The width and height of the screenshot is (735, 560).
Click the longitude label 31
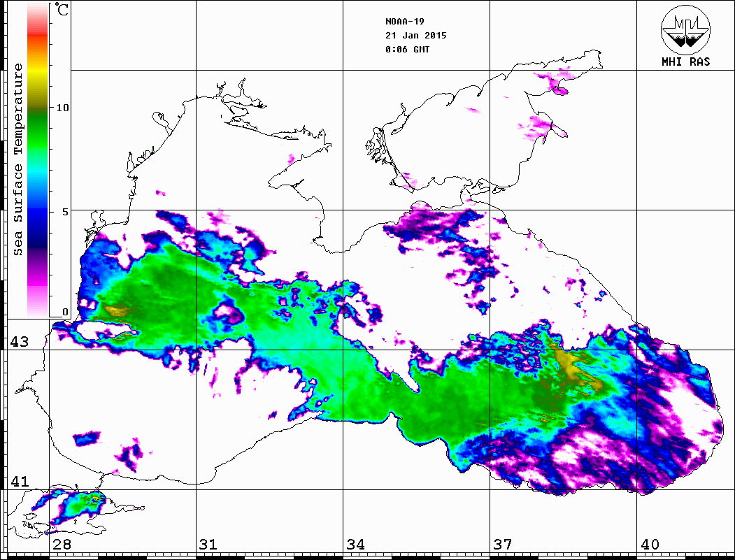pyautogui.click(x=208, y=545)
